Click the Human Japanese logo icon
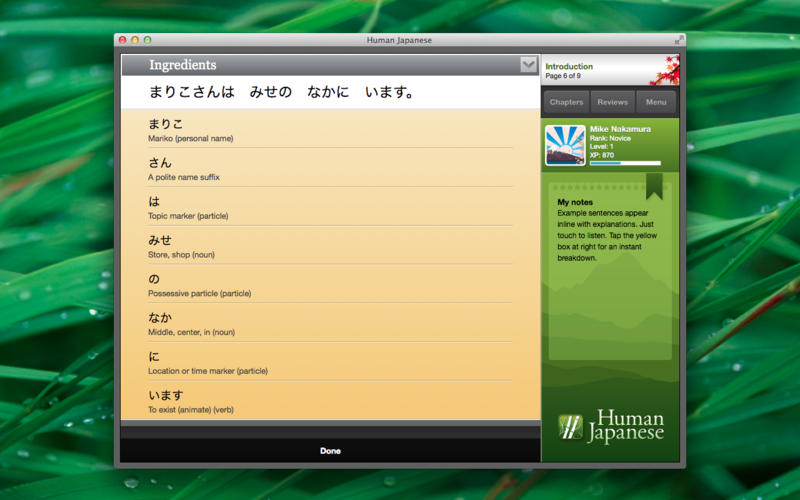Image resolution: width=800 pixels, height=500 pixels. coord(570,426)
